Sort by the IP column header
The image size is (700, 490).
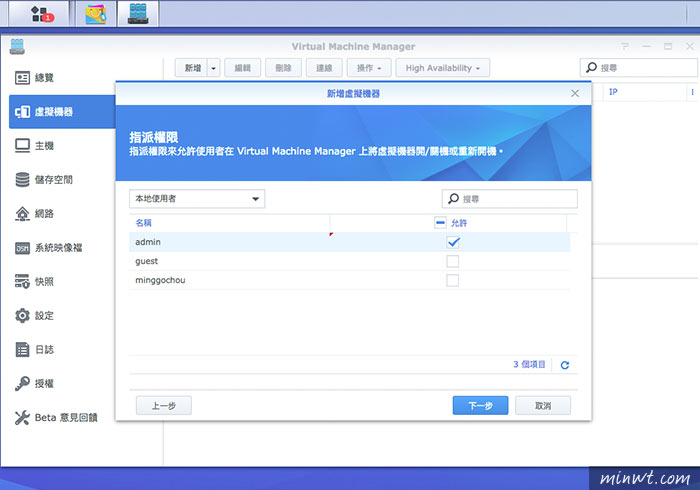tap(643, 92)
